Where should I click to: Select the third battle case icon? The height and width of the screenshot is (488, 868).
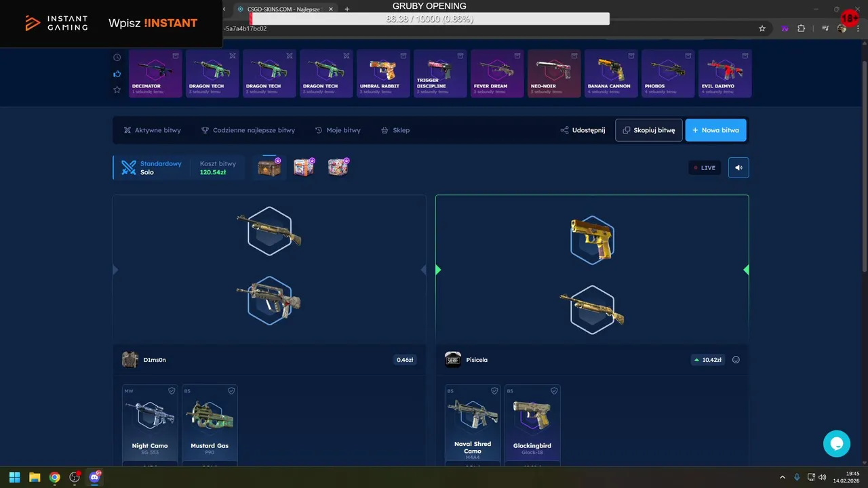[338, 167]
